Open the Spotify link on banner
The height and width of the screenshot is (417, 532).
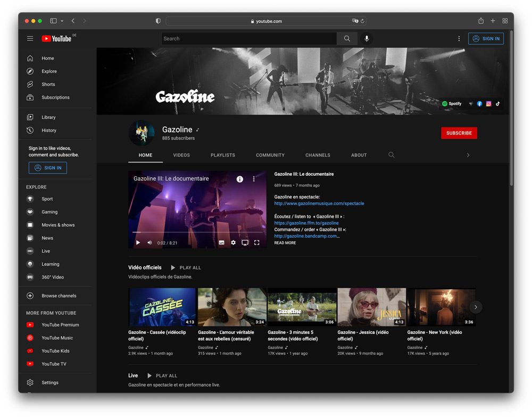pos(452,104)
